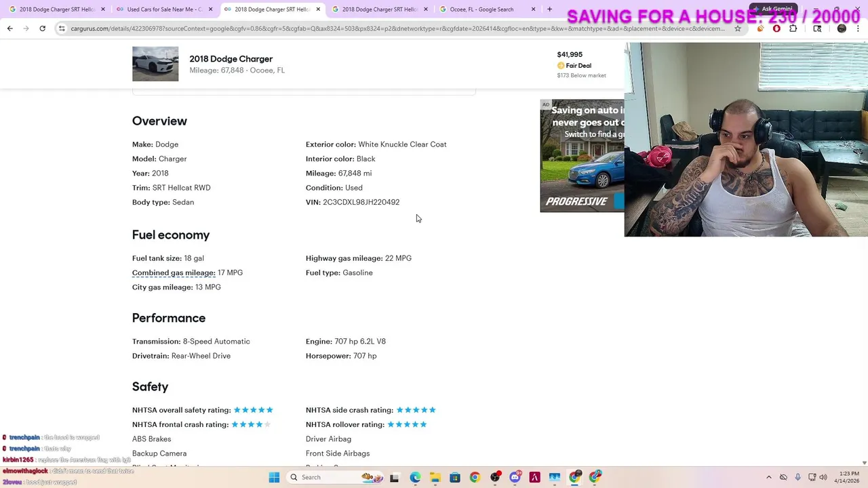Open the browser extensions puzzle icon

[793, 28]
